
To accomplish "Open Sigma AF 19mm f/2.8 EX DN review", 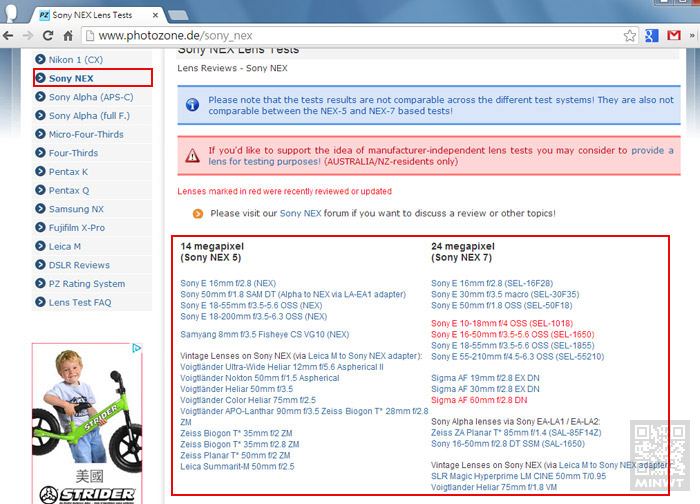I will coord(485,378).
